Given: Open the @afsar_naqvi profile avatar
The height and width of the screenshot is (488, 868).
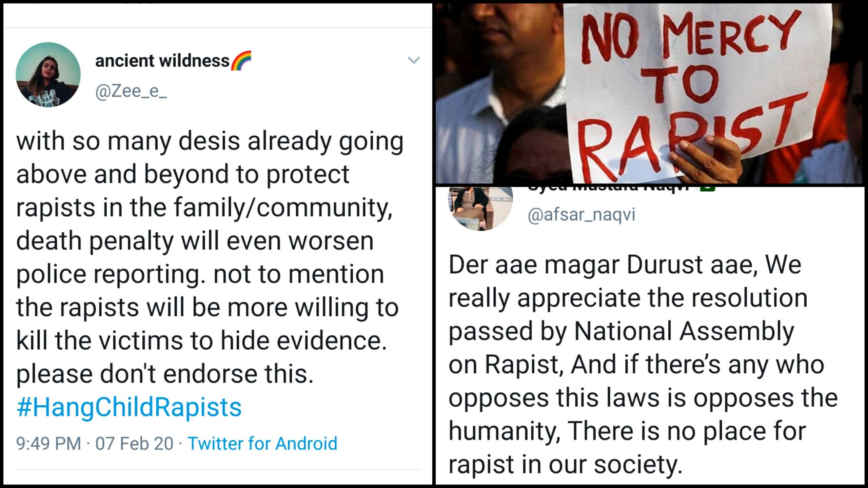Looking at the screenshot, I should (480, 208).
